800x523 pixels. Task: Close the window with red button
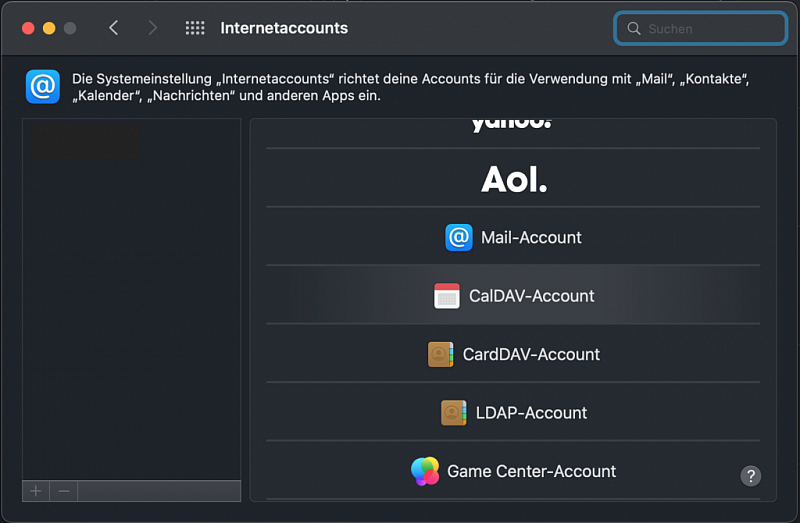(x=28, y=28)
